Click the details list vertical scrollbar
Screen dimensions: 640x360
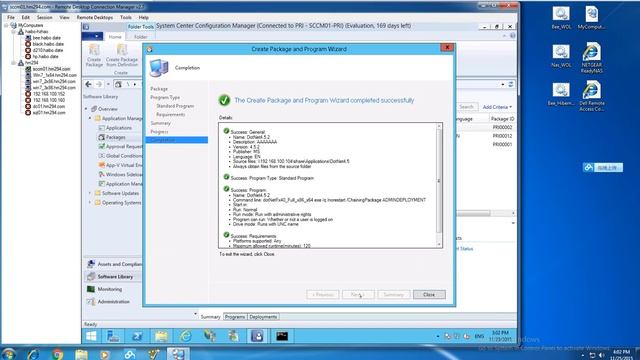439,185
